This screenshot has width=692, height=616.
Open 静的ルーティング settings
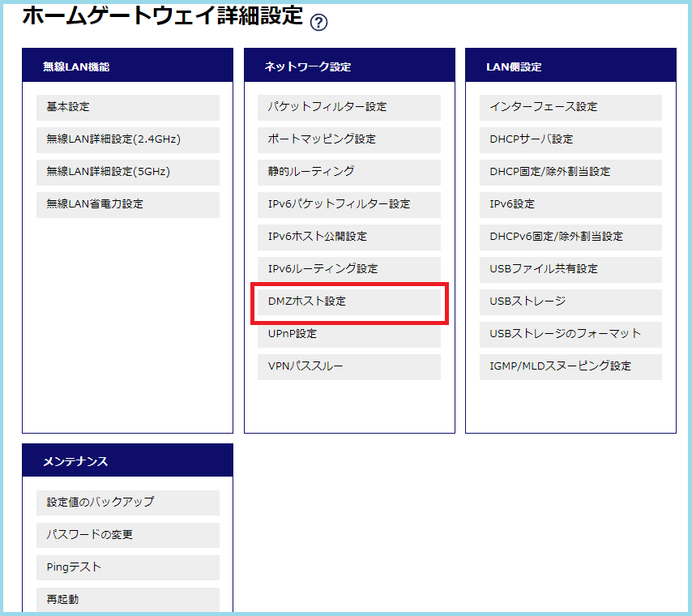349,172
